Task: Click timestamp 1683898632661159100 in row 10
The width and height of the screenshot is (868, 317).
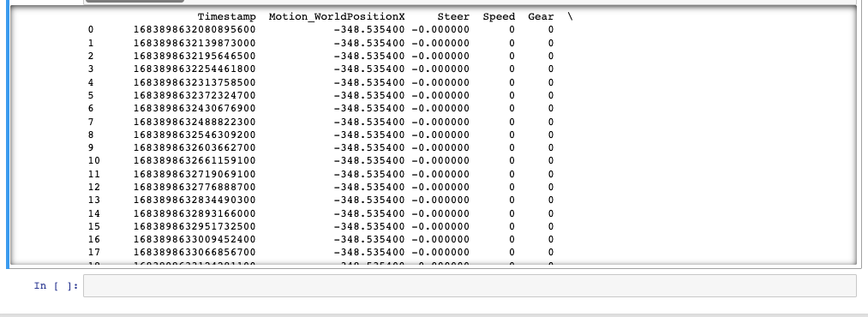Action: tap(195, 161)
